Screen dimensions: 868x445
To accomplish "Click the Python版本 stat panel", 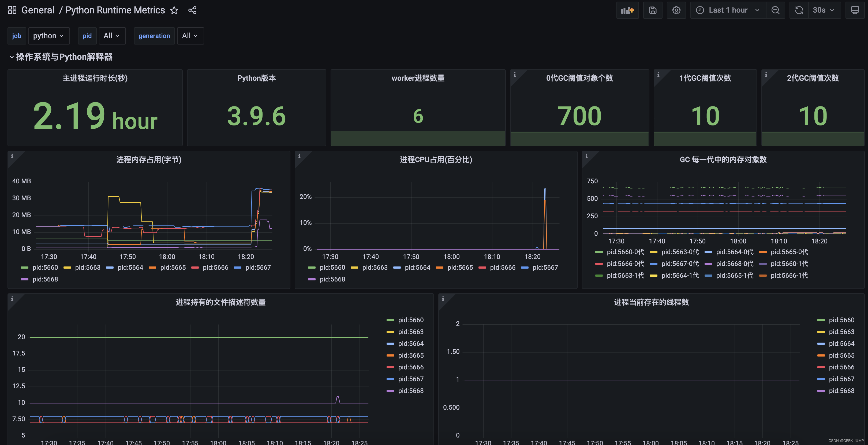I will click(256, 108).
